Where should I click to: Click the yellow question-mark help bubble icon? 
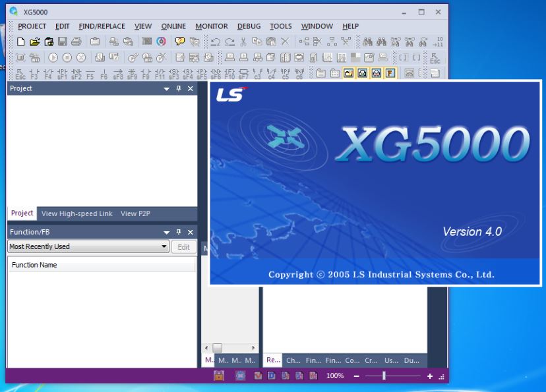pyautogui.click(x=179, y=42)
